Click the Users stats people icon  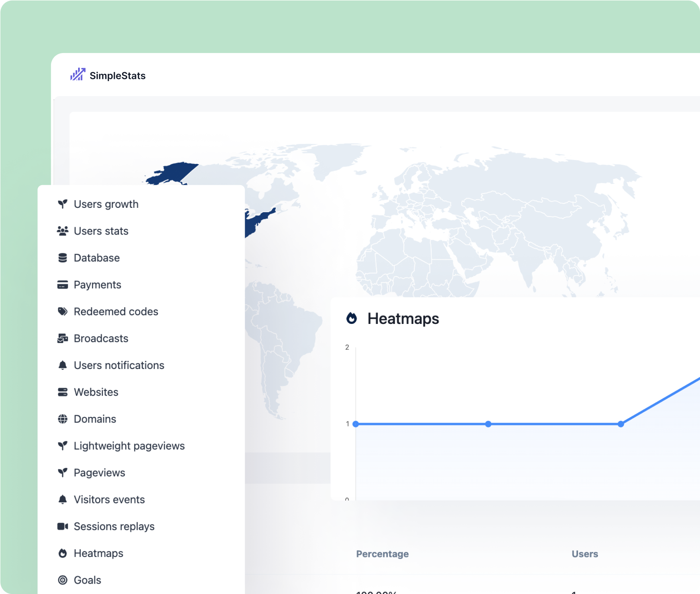pyautogui.click(x=63, y=231)
